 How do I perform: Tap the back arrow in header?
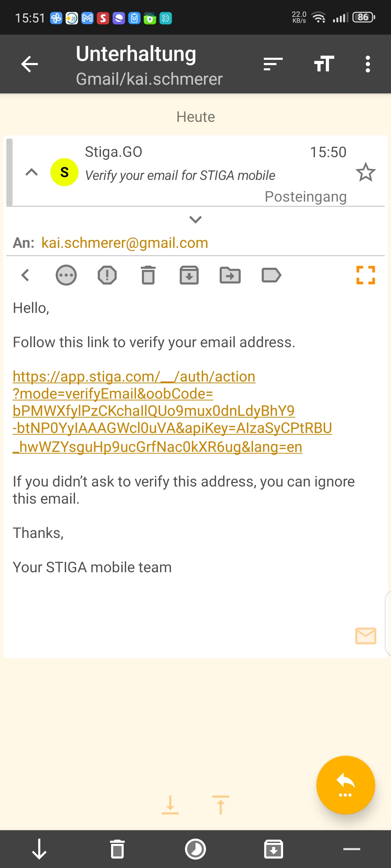[x=29, y=64]
